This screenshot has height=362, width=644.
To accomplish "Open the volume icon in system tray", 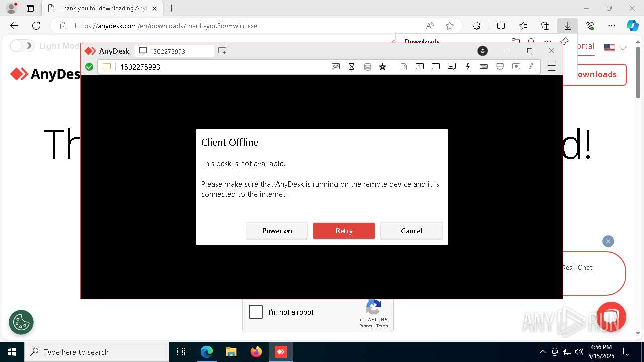I will (x=579, y=352).
